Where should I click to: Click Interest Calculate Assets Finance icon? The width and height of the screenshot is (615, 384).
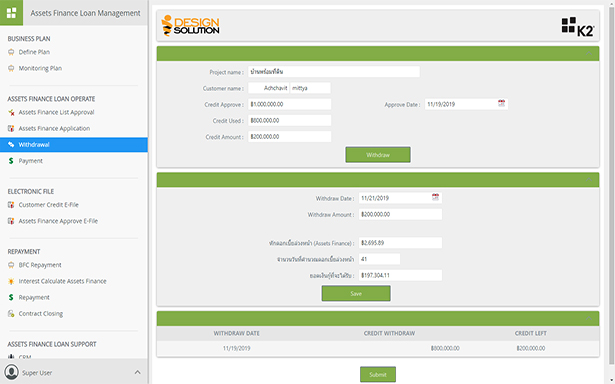pyautogui.click(x=11, y=281)
